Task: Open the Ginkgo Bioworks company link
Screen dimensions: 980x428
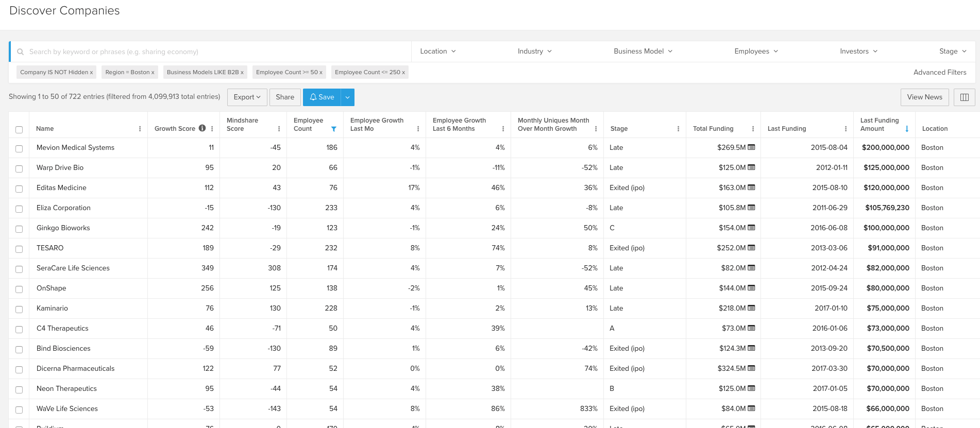Action: [x=63, y=228]
